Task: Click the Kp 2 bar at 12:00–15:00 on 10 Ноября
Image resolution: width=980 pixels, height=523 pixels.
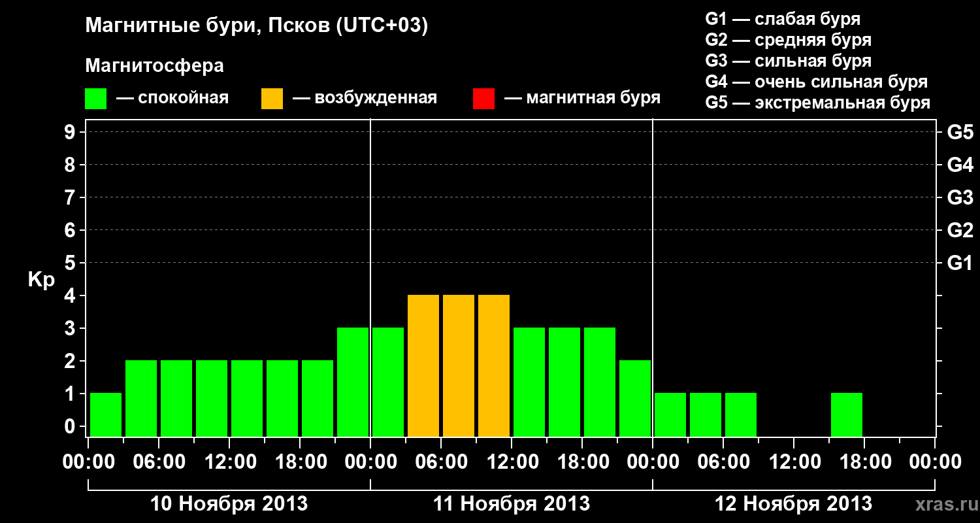Action: pos(247,398)
